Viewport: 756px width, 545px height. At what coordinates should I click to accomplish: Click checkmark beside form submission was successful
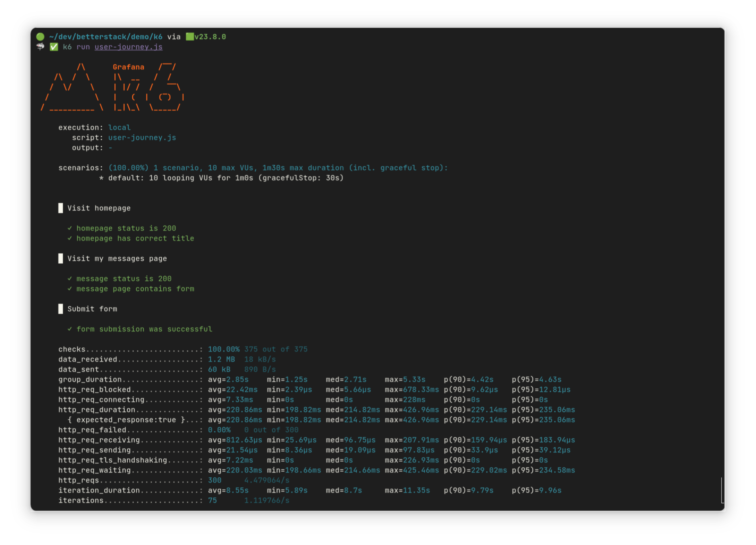70,329
